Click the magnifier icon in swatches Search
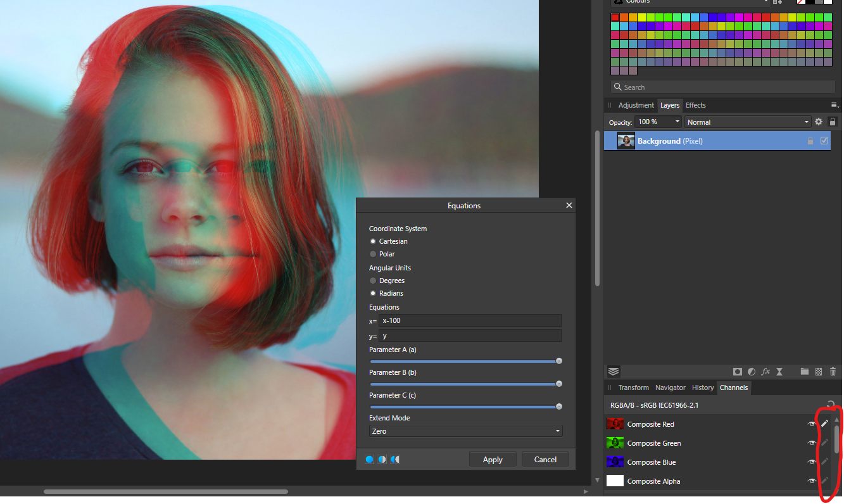This screenshot has width=844, height=504. (x=617, y=87)
